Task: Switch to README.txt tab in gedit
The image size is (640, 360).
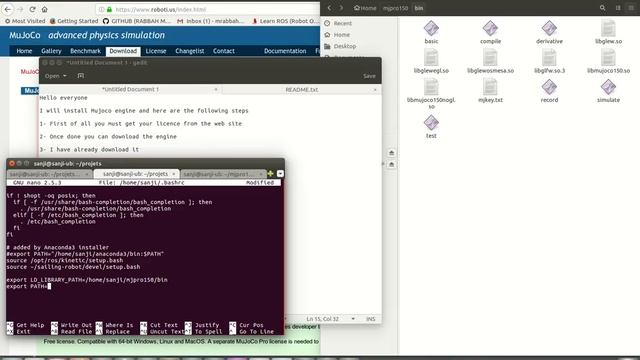Action: tap(301, 89)
